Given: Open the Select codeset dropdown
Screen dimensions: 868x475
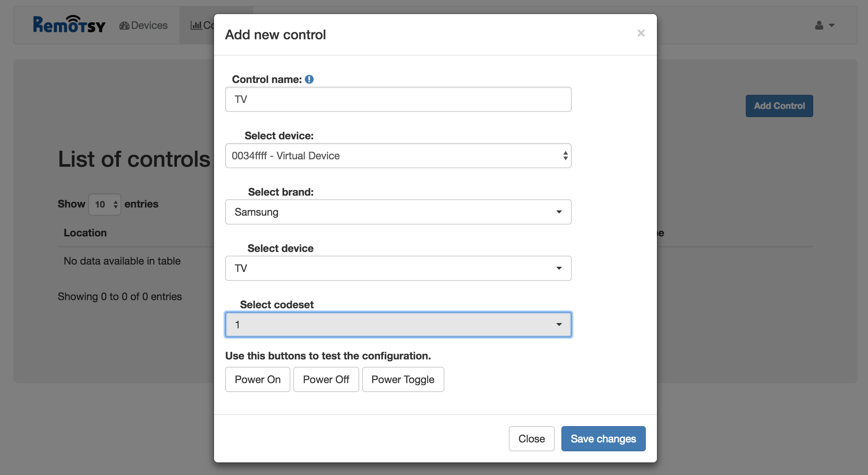Looking at the screenshot, I should (398, 325).
